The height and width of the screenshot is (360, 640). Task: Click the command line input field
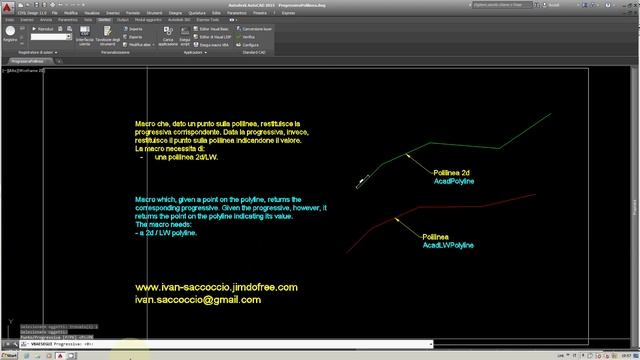pyautogui.click(x=227, y=344)
